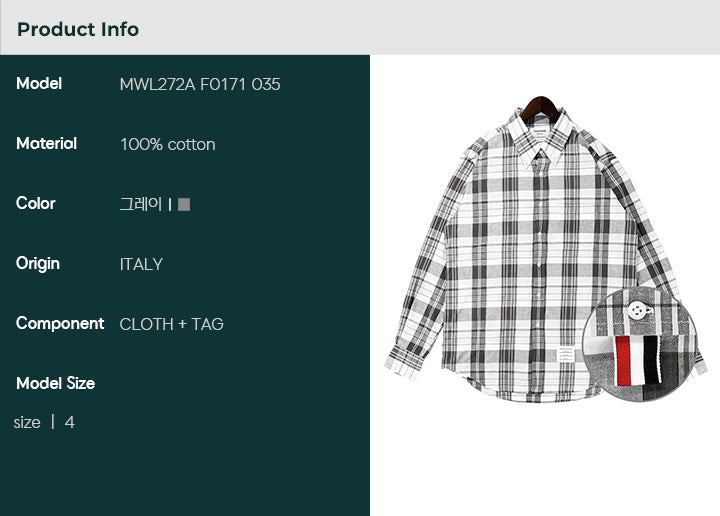The width and height of the screenshot is (720, 516).
Task: Select the model number MWL272A F0171 035
Action: tap(200, 84)
